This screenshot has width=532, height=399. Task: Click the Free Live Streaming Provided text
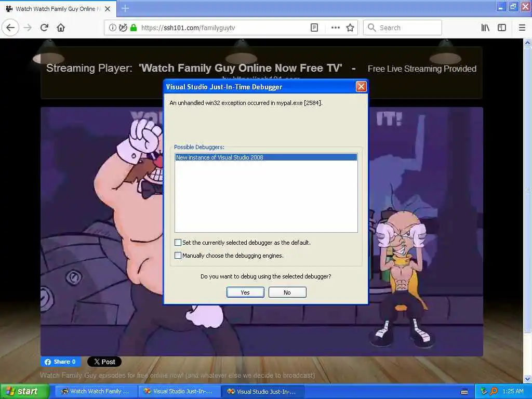(422, 69)
